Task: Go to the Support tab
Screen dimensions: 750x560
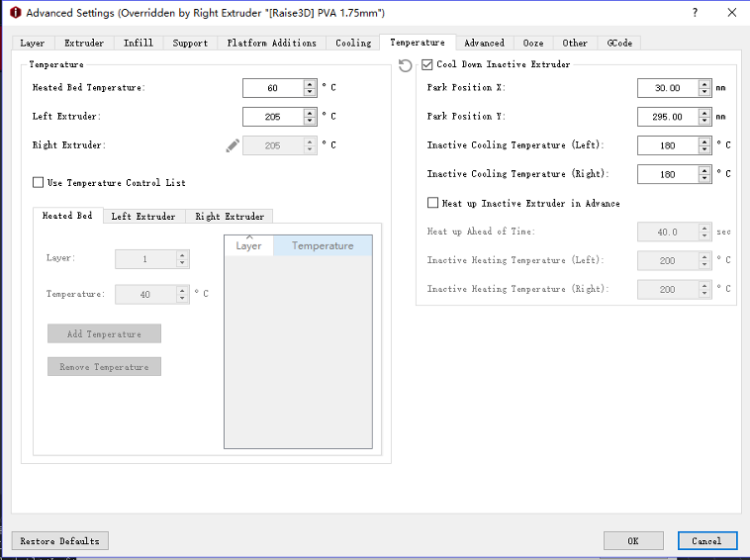Action: pyautogui.click(x=190, y=43)
